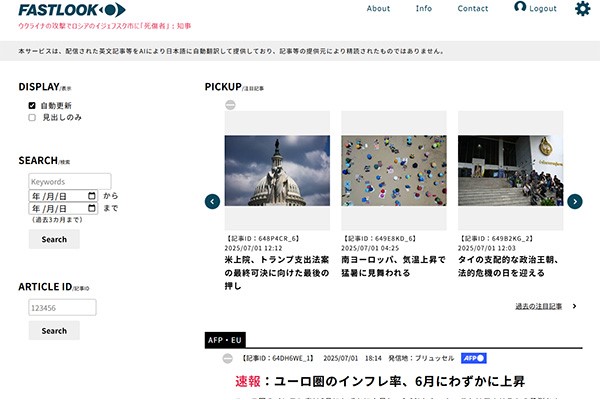Click the FASTLOOK logo
The height and width of the screenshot is (400, 600).
72,10
